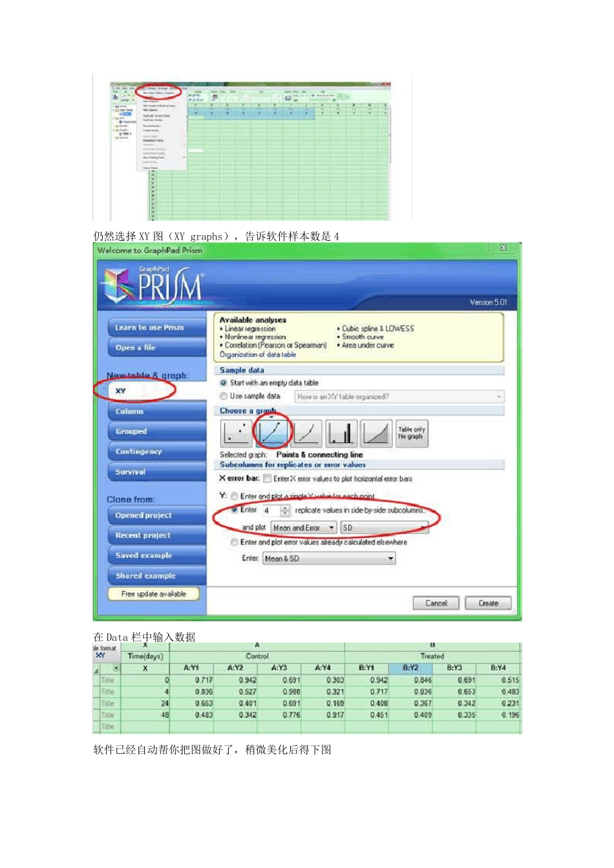Viewport: 614px width, 868px height.
Task: Click the Create button
Action: [x=489, y=603]
